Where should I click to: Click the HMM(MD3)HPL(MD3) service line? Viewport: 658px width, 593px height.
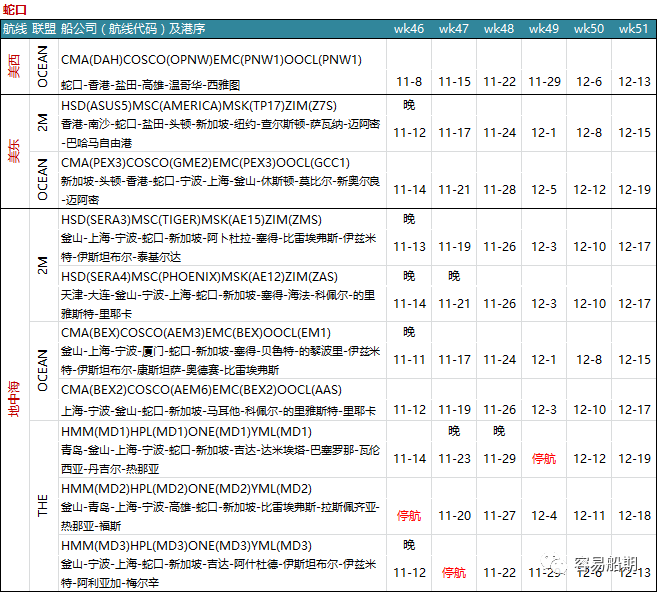click(186, 546)
